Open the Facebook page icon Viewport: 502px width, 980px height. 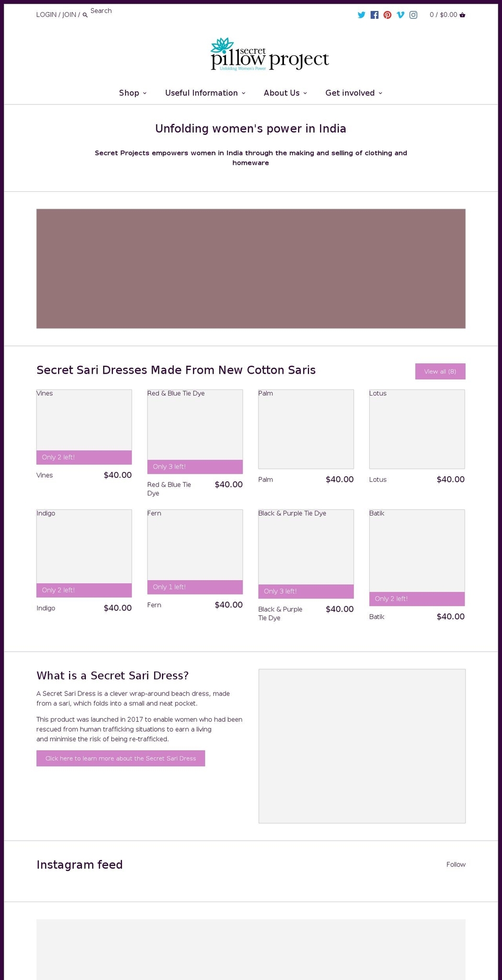(x=374, y=15)
